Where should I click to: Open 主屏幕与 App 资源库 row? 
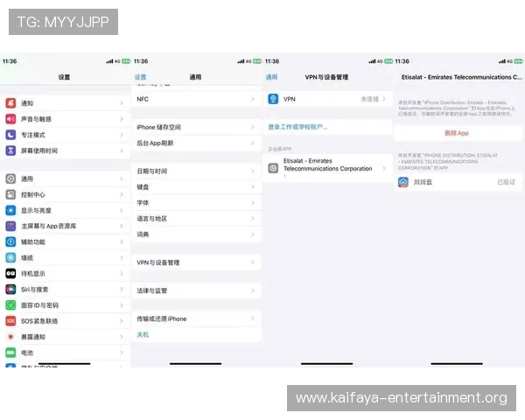[65, 226]
